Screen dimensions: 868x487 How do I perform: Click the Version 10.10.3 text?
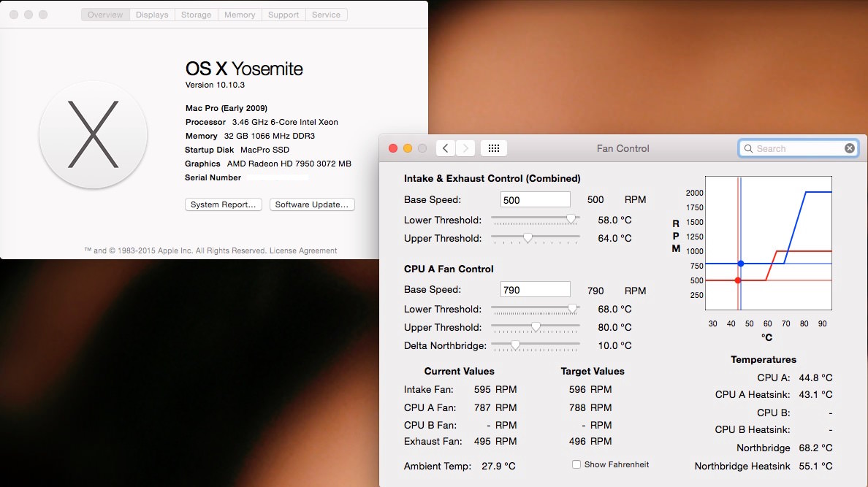[215, 85]
